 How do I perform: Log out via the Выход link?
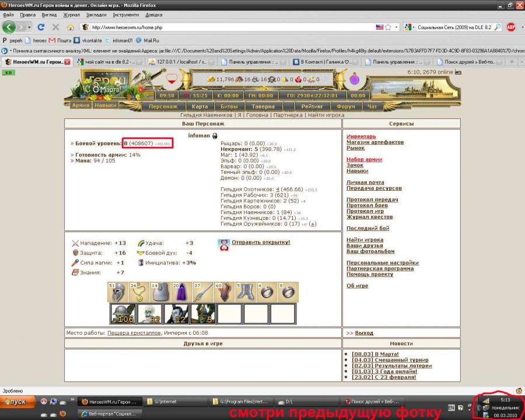364,333
